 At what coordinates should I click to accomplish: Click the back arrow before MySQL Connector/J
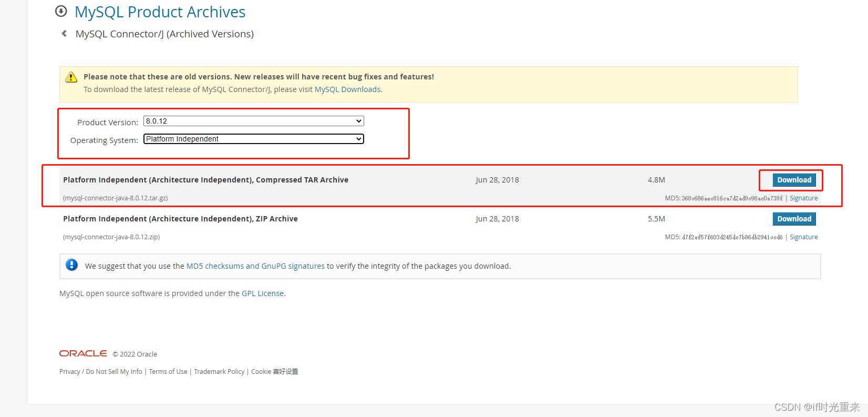[64, 34]
